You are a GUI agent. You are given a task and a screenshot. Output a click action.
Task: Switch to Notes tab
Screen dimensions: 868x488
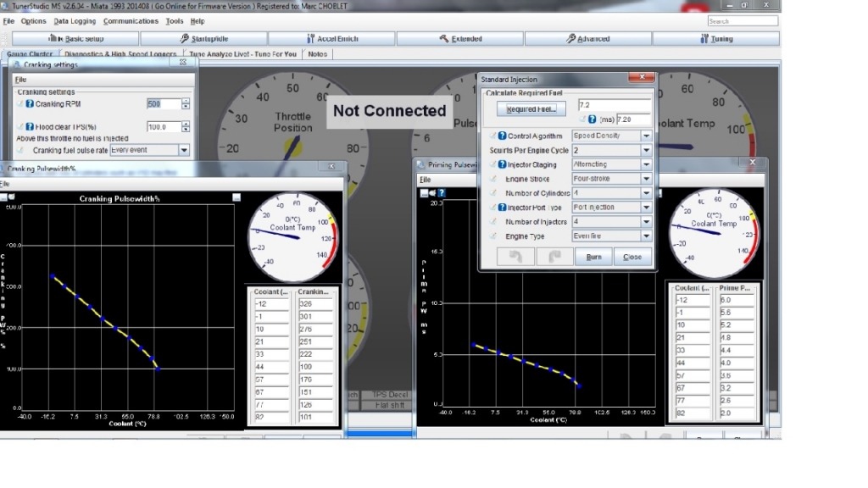(x=317, y=54)
